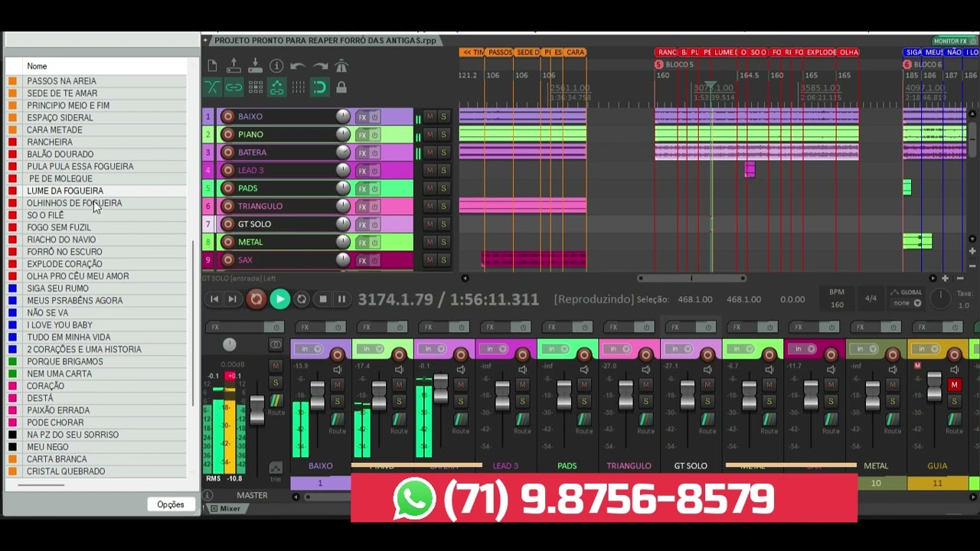Click the new project file icon
The width and height of the screenshot is (980, 551).
(x=212, y=66)
